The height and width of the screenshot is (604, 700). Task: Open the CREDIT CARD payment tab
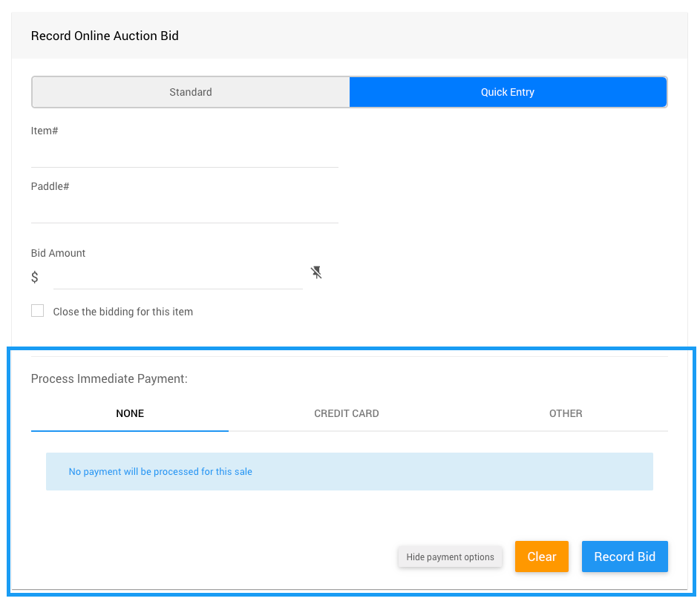[x=347, y=413]
